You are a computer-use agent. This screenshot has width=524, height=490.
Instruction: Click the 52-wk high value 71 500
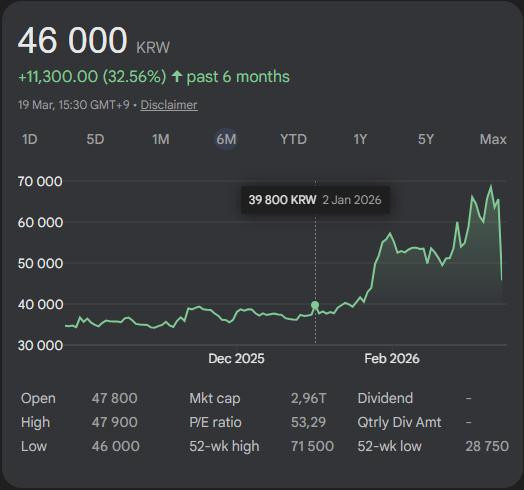(x=312, y=447)
